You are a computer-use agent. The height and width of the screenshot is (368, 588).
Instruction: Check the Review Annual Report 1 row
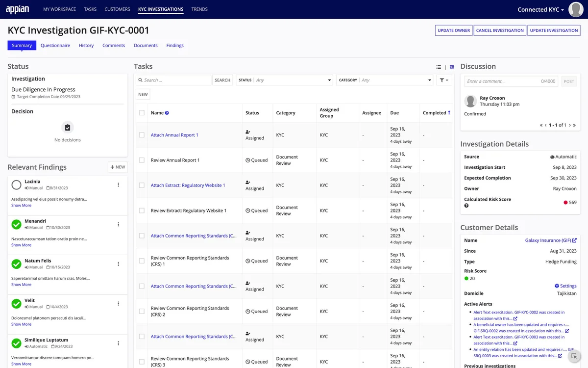click(x=142, y=160)
